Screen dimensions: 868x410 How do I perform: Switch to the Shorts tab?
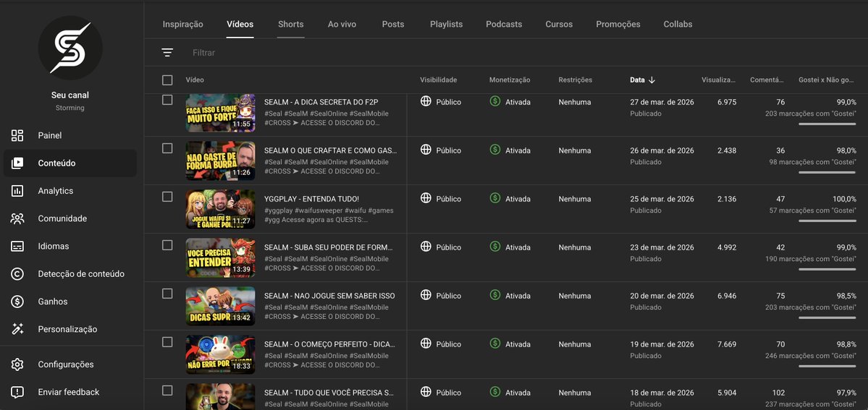290,25
